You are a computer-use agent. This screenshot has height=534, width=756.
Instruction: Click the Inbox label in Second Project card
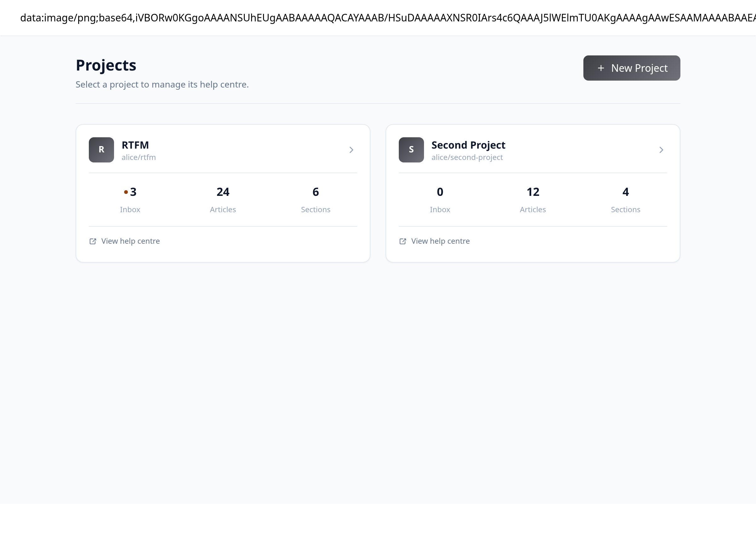pyautogui.click(x=440, y=210)
